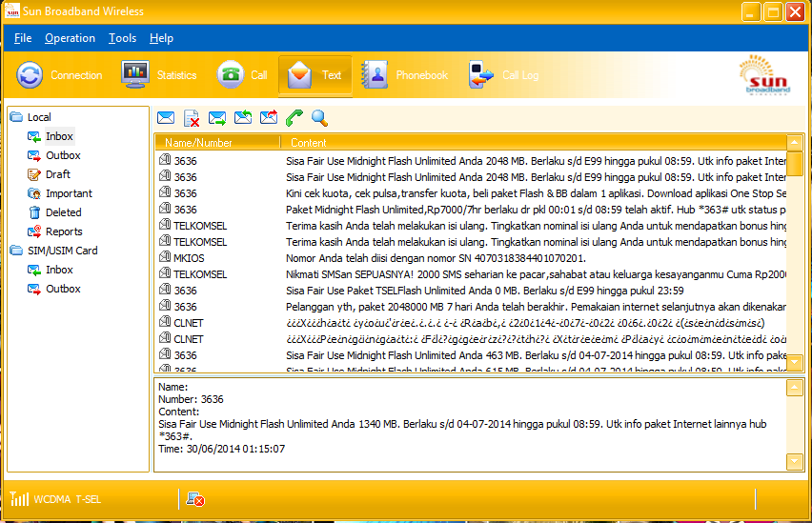The height and width of the screenshot is (523, 812).
Task: Click the green phone call sender icon
Action: pyautogui.click(x=294, y=118)
